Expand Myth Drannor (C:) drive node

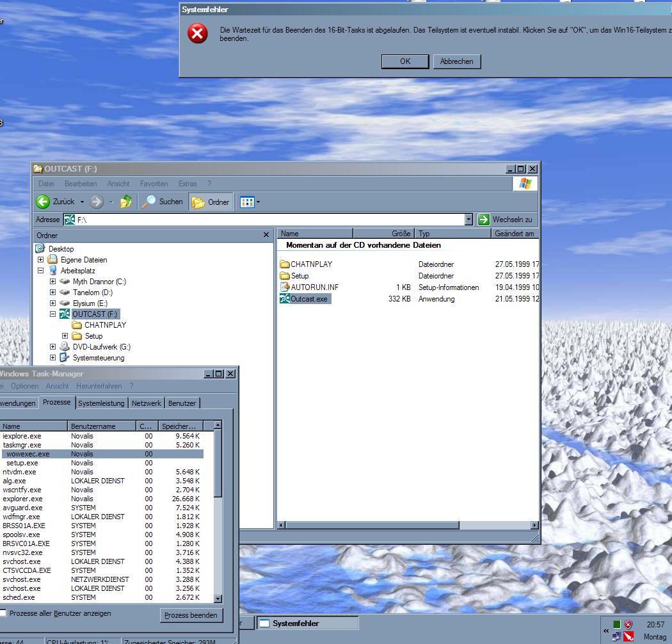tap(52, 281)
